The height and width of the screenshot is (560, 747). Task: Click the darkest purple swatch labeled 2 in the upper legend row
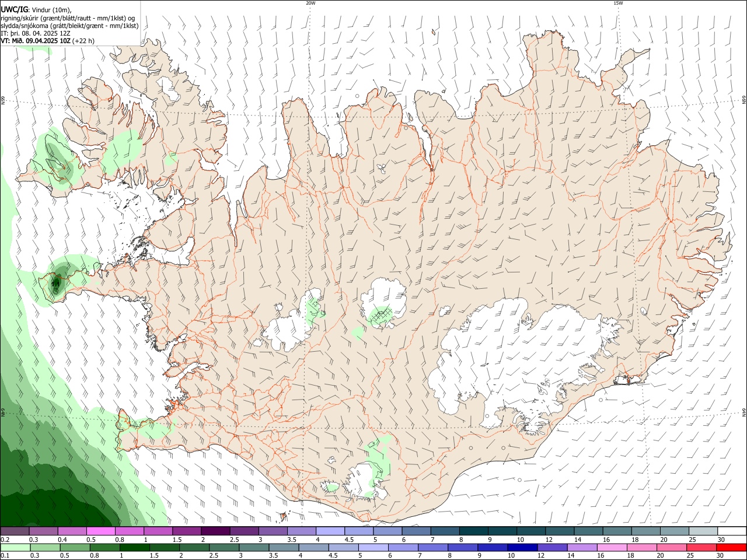click(x=215, y=531)
